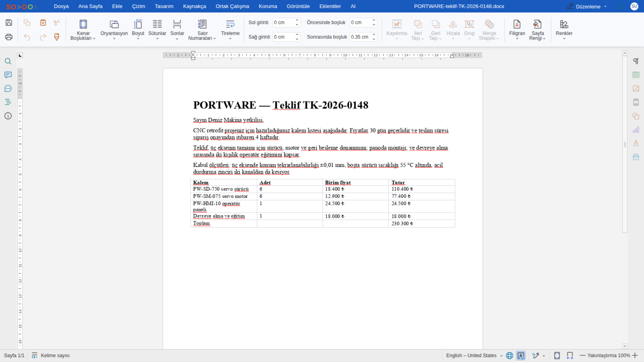
Task: Toggle the tab stop selector above the ruler
Action: coord(20,55)
